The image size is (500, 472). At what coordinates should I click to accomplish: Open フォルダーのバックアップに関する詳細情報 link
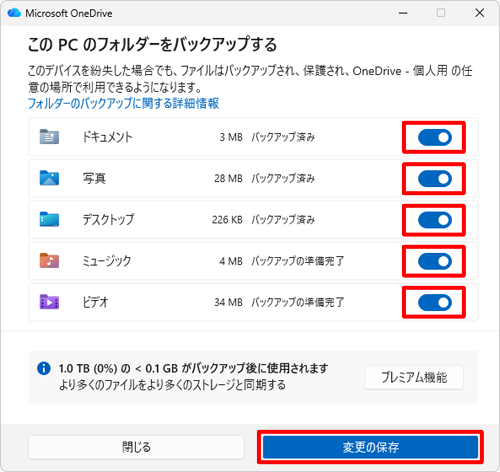tap(123, 103)
